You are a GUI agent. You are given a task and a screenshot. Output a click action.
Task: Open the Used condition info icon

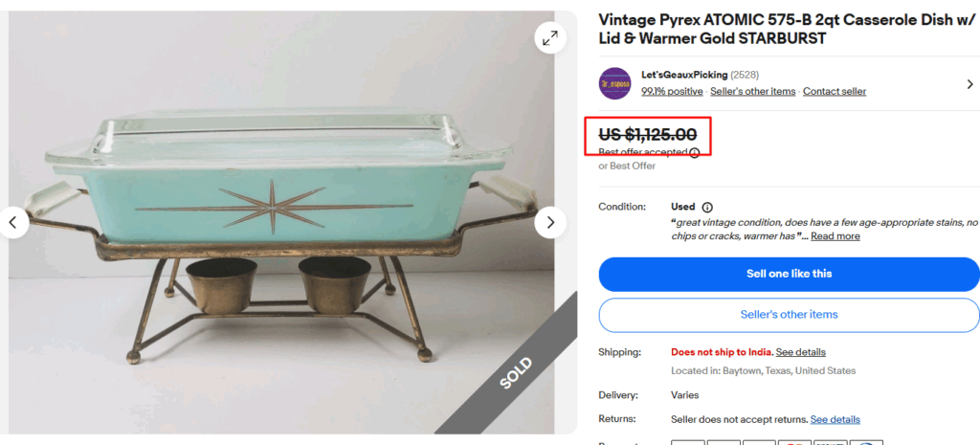pos(707,207)
